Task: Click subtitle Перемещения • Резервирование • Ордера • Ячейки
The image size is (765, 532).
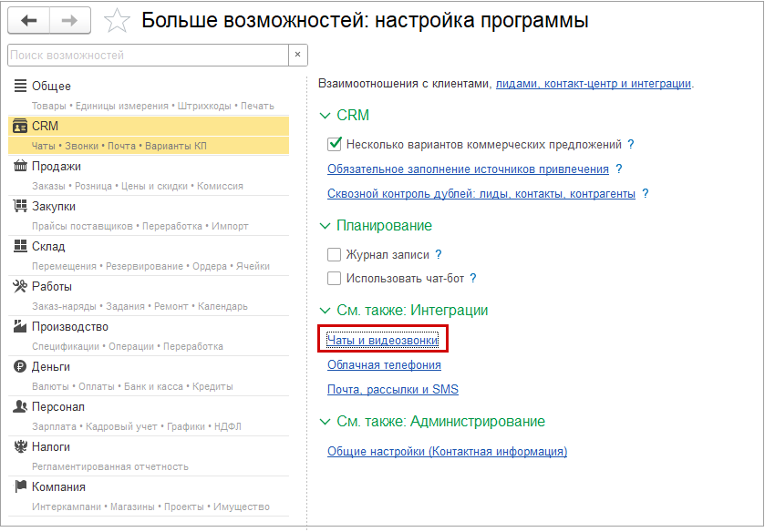Action: pos(150,266)
